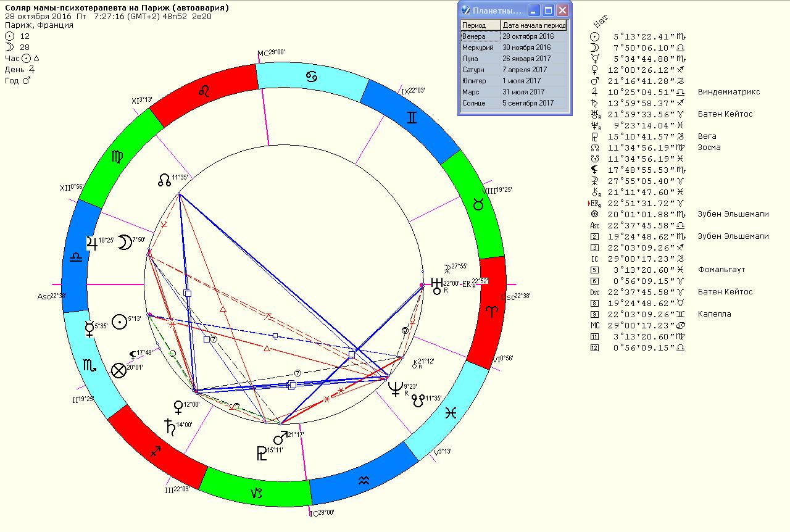Select the Scorpio sign on zodiac ring

coord(90,365)
